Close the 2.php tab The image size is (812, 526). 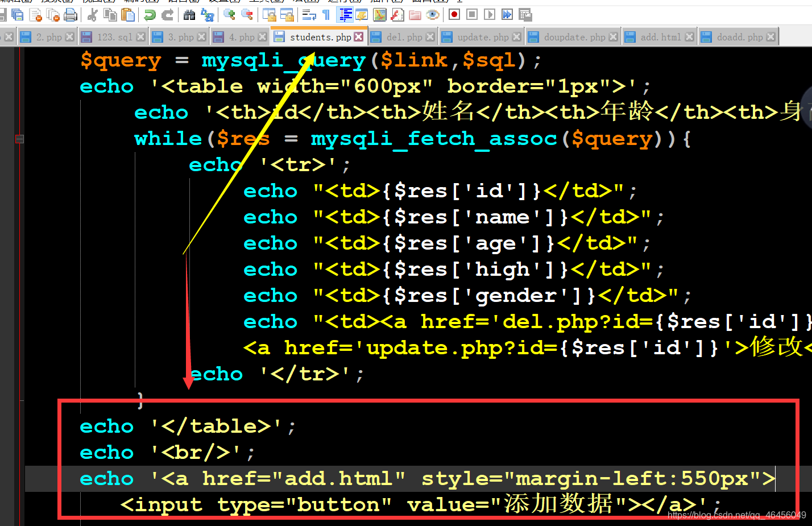tap(69, 37)
